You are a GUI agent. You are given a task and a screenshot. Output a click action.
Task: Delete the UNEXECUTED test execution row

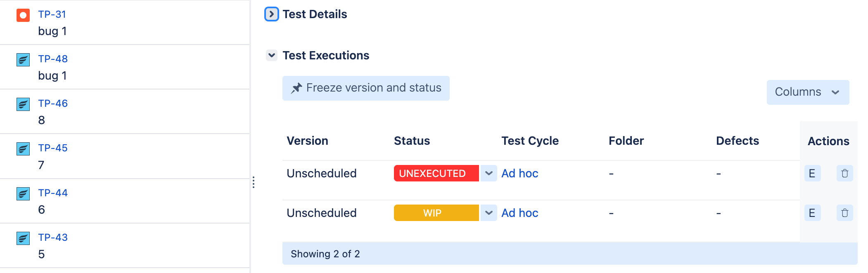pyautogui.click(x=844, y=173)
